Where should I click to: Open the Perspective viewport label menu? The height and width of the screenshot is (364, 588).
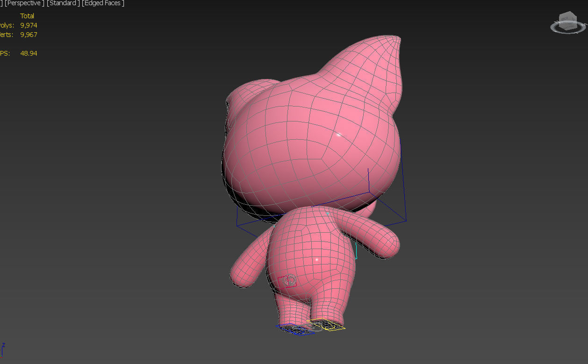[24, 3]
